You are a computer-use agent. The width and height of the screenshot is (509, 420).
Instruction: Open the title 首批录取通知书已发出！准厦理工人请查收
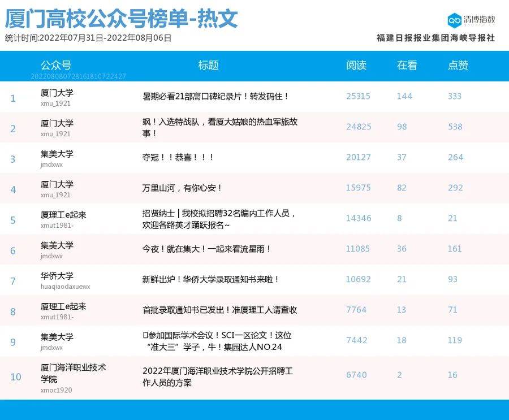tap(220, 310)
